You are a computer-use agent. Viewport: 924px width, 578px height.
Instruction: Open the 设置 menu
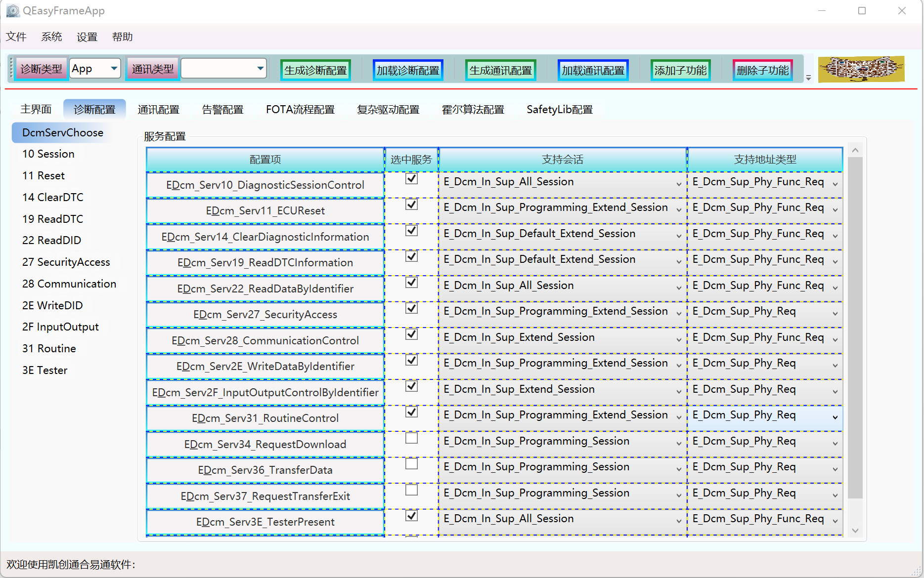click(87, 37)
